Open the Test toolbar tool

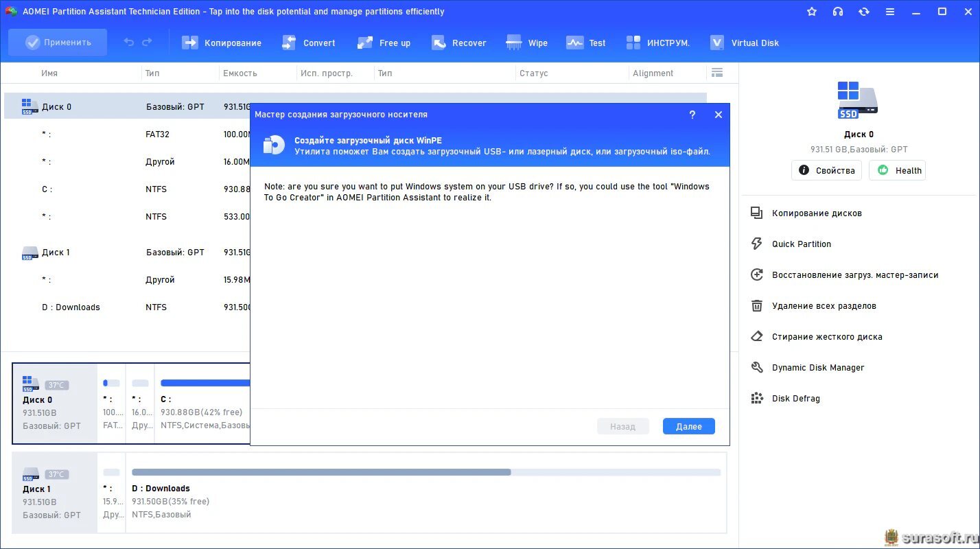point(586,43)
